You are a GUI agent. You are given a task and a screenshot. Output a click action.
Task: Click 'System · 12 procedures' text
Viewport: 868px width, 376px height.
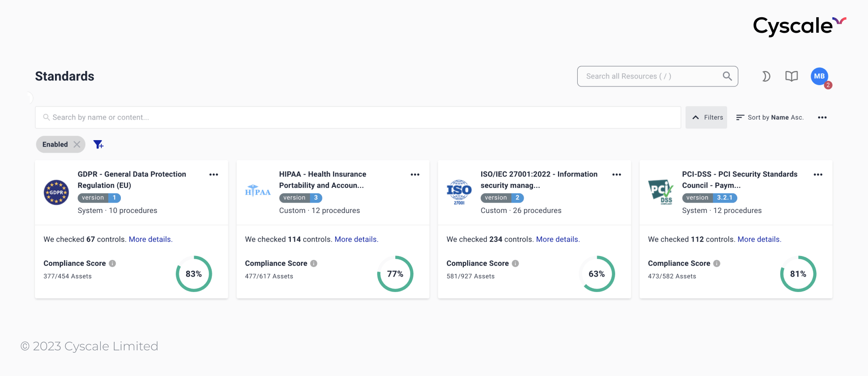722,211
